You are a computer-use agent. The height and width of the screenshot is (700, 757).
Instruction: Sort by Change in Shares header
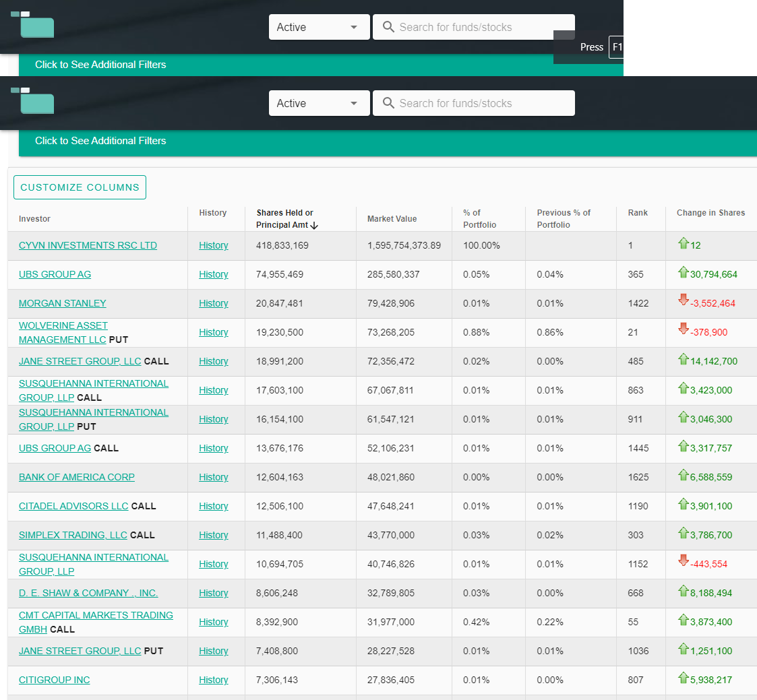click(x=710, y=213)
